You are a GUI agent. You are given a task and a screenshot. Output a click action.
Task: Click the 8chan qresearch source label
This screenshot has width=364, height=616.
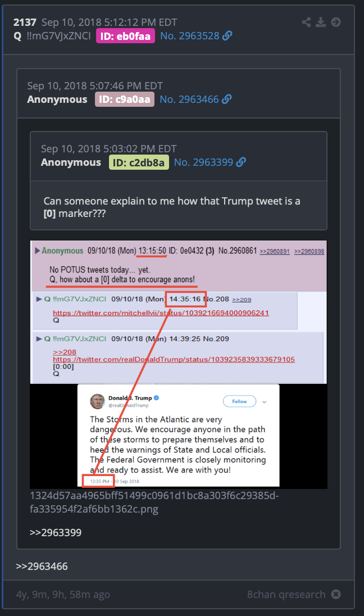(286, 595)
